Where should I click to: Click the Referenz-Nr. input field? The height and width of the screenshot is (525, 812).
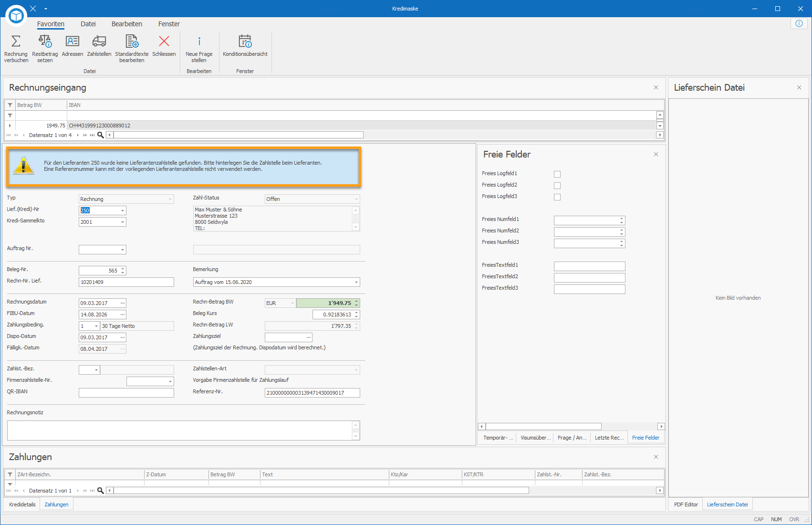tap(312, 393)
